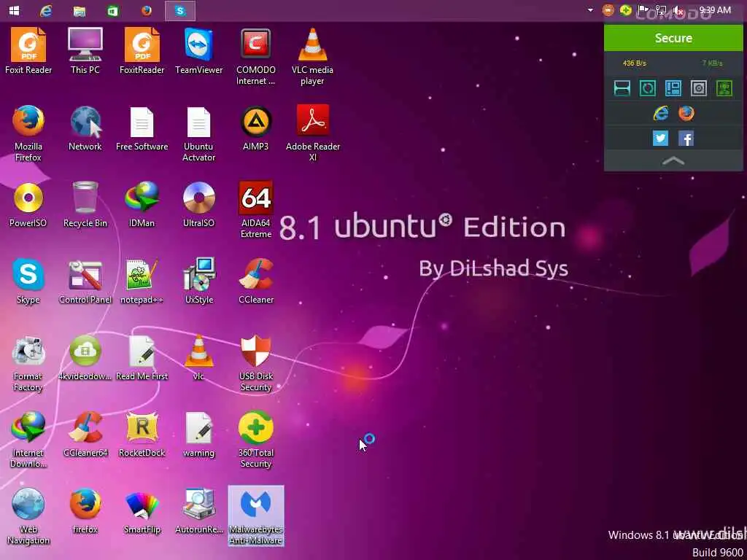This screenshot has width=747, height=560.
Task: Select the AIMP3 player icon
Action: (256, 128)
